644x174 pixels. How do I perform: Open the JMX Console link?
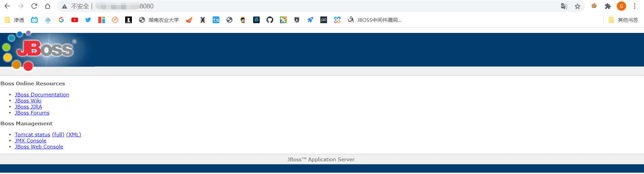31,141
